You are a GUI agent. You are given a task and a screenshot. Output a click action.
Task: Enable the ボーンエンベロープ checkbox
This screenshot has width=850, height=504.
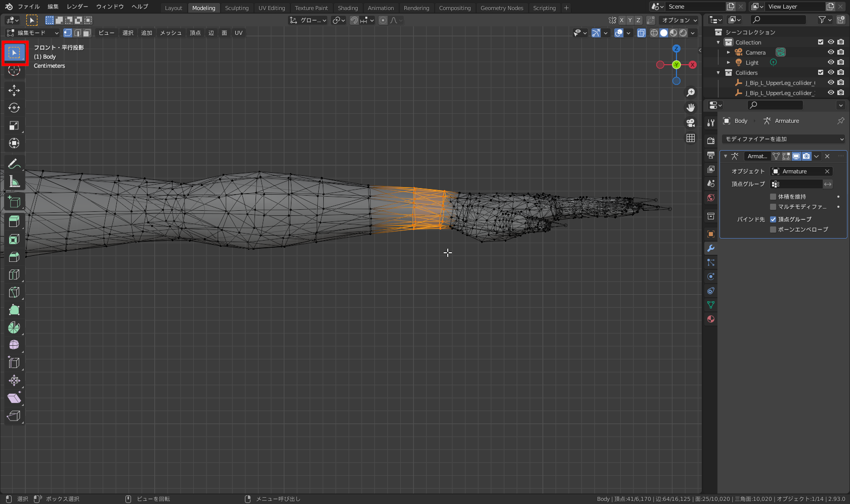coord(773,230)
